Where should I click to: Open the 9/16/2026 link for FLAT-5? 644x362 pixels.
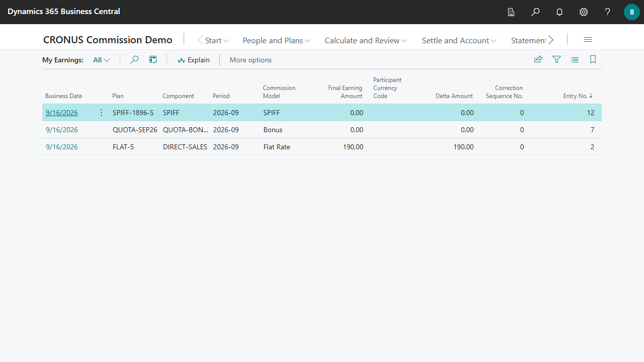tap(62, 147)
